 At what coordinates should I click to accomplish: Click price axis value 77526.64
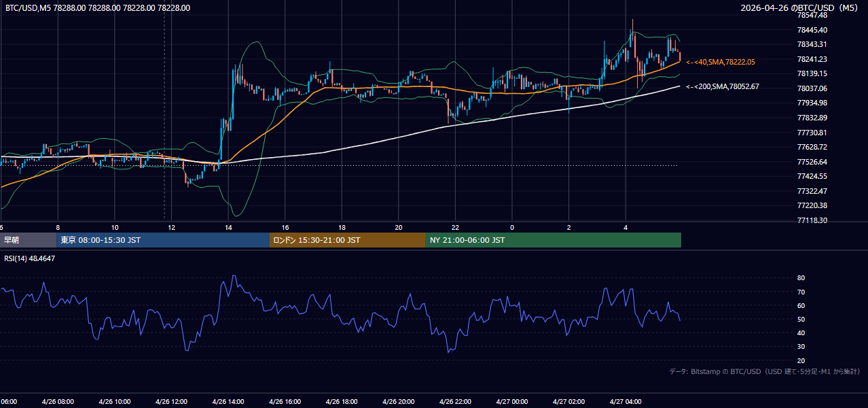coord(812,162)
